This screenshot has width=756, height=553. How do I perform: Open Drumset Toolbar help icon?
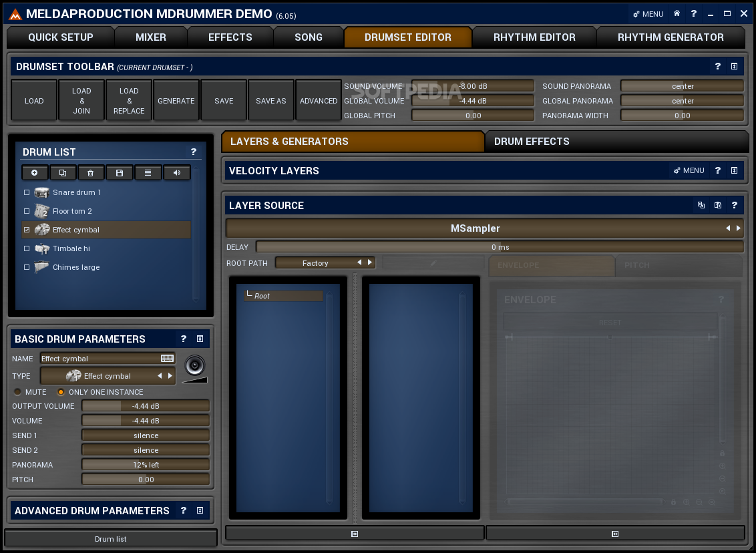[718, 67]
